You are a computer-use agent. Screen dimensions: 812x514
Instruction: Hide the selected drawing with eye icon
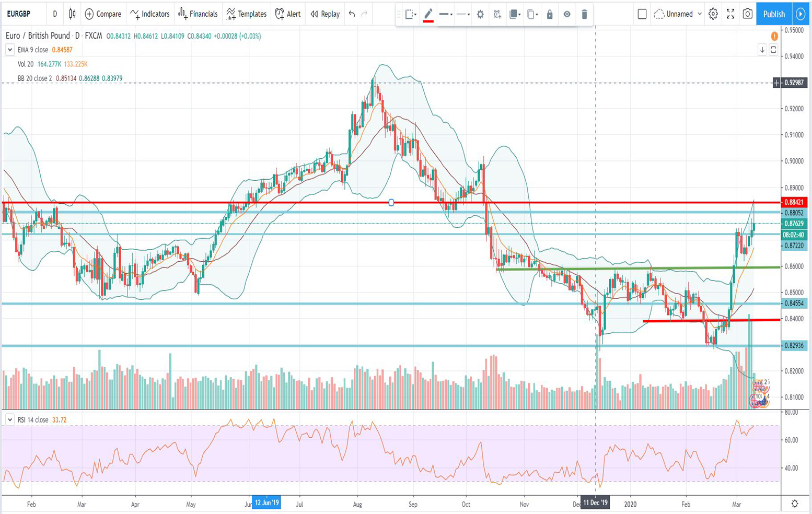pyautogui.click(x=567, y=15)
